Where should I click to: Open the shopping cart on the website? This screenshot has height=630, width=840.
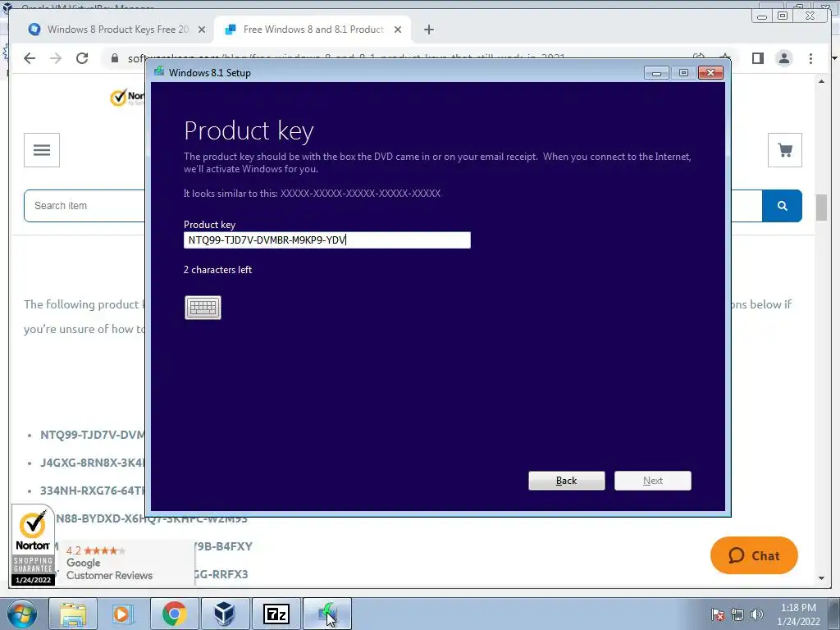point(785,150)
